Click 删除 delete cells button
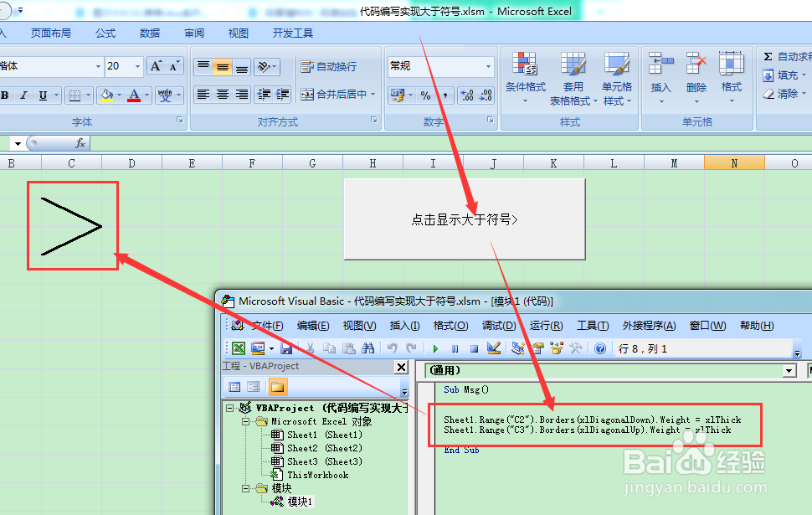The width and height of the screenshot is (812, 515). (696, 78)
